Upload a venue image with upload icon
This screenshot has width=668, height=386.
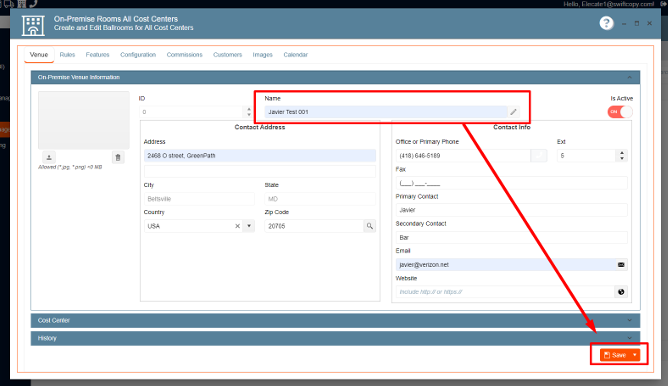tap(49, 157)
